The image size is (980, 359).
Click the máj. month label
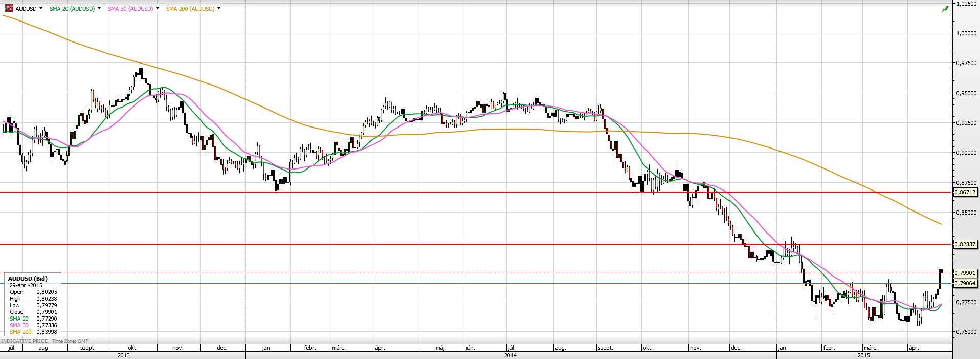(441, 348)
